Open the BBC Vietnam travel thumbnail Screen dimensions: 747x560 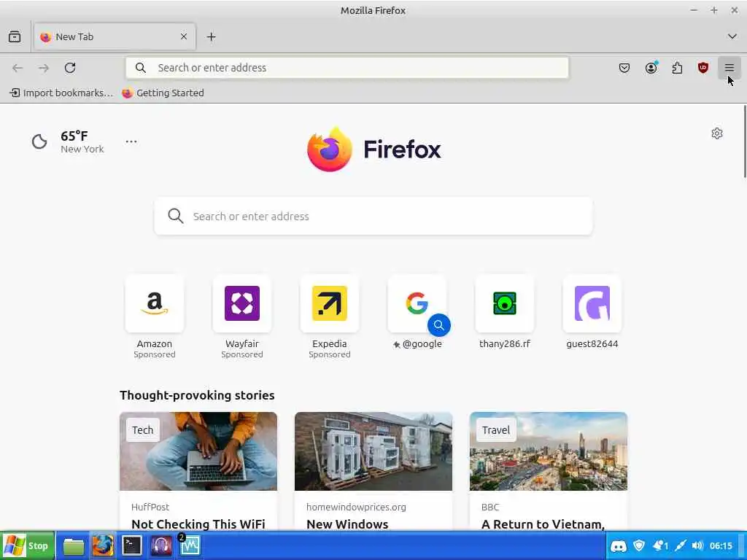(x=549, y=451)
